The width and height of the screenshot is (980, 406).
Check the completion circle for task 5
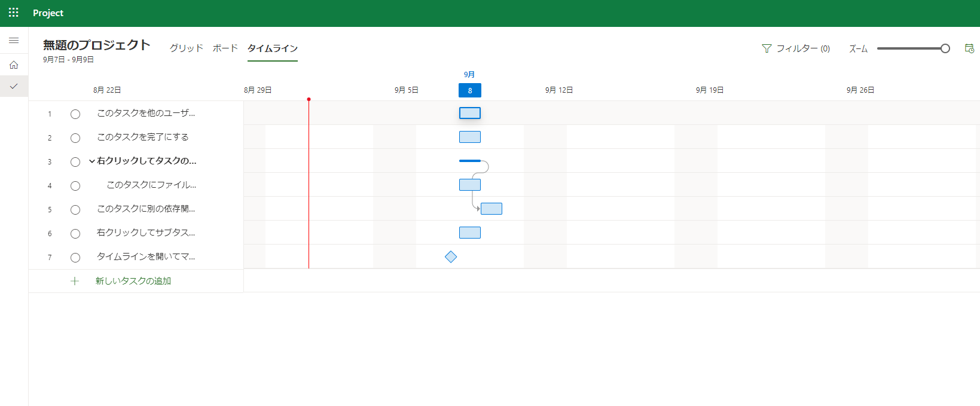(x=75, y=210)
